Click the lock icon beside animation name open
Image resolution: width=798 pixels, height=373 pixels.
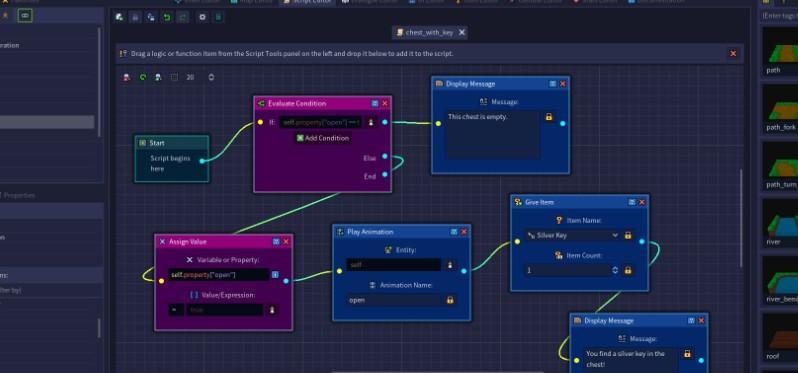point(450,300)
